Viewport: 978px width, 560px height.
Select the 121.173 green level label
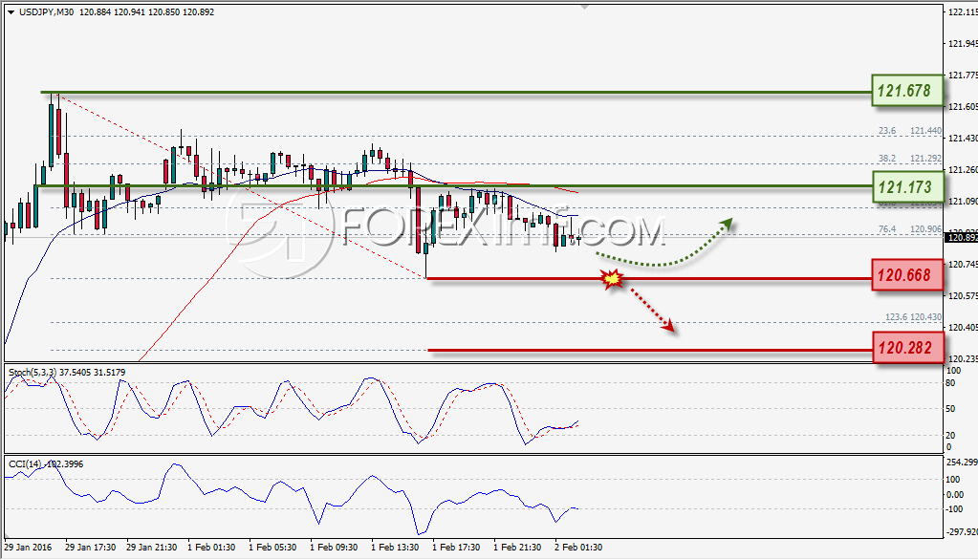click(x=907, y=186)
